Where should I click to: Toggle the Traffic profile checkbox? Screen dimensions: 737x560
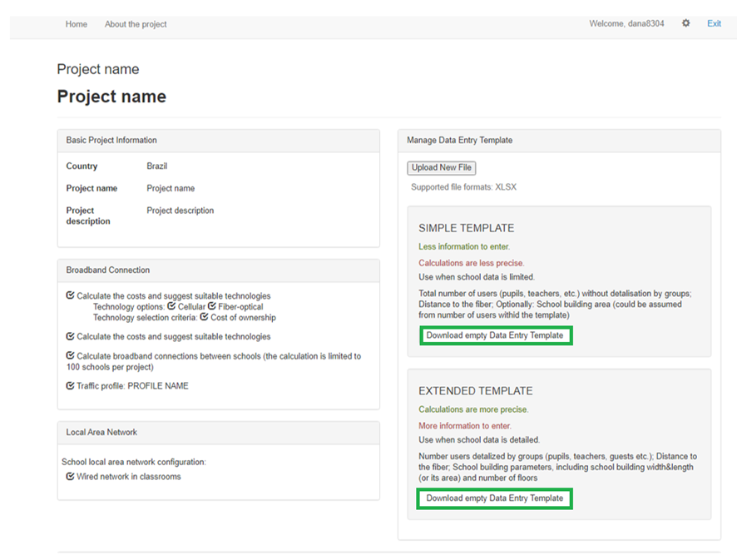71,386
